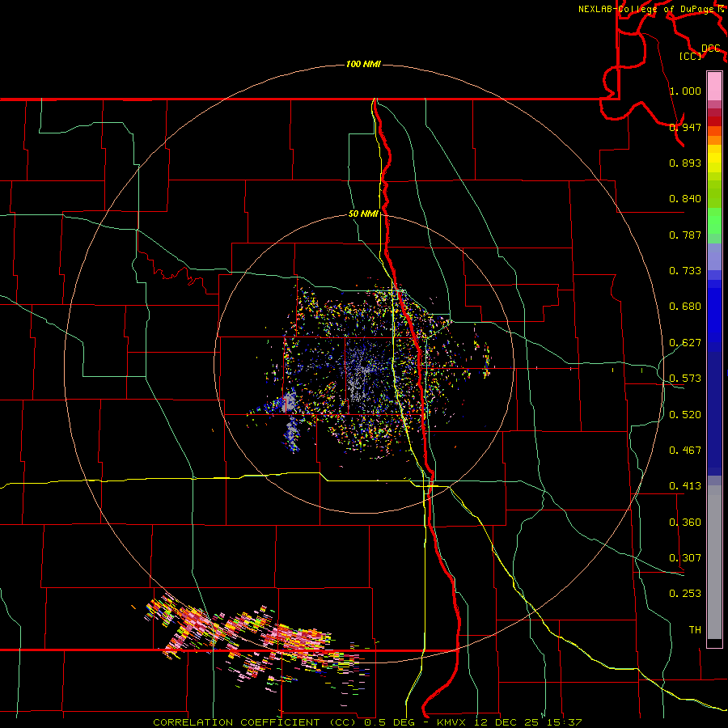Viewport: 728px width, 728px height.
Task: Click the 0.680 scale value
Action: point(685,307)
